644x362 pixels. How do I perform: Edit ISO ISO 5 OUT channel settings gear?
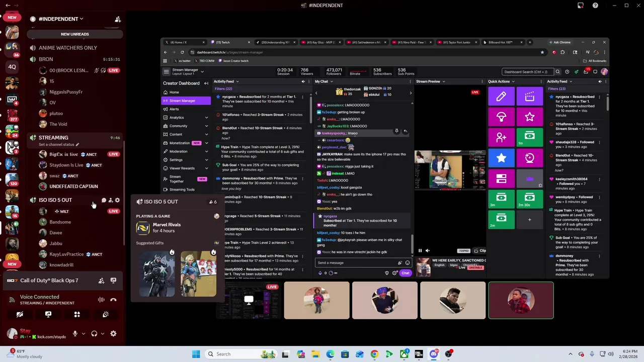coord(117,200)
